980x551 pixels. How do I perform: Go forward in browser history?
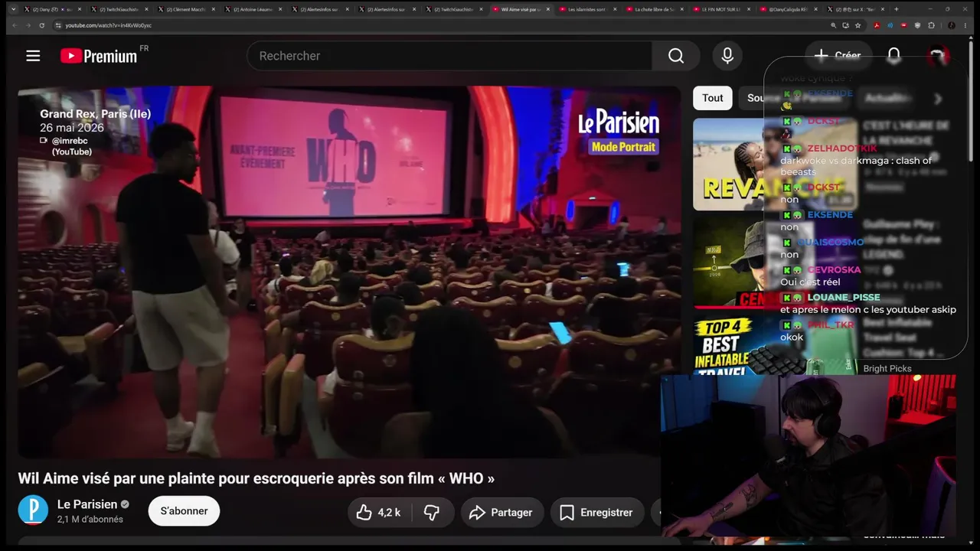[28, 25]
